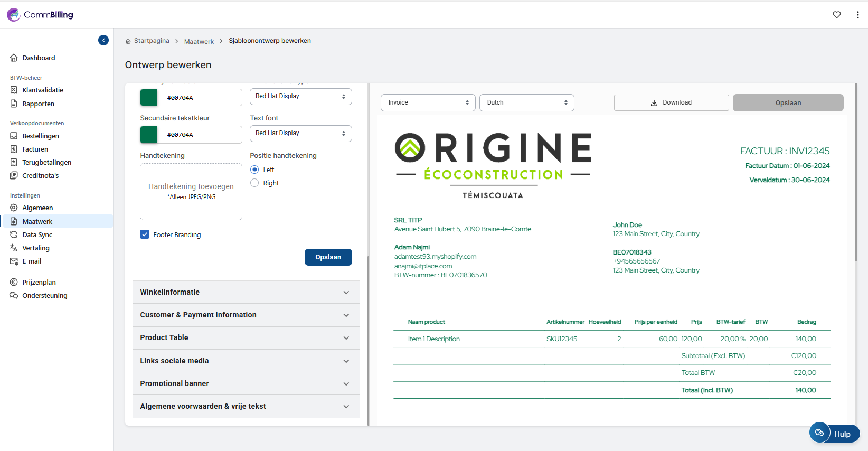Click the Data Sync icon in sidebar
The image size is (868, 451).
14,234
